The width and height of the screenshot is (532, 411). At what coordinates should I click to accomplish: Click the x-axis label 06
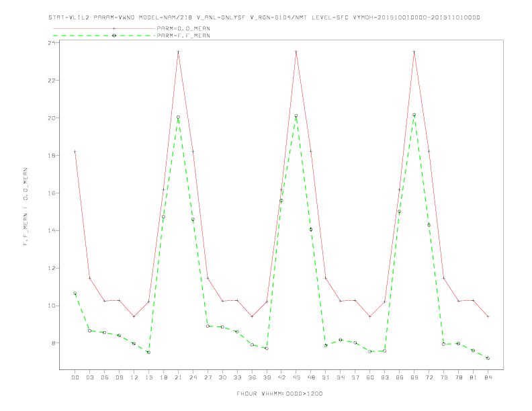[105, 377]
